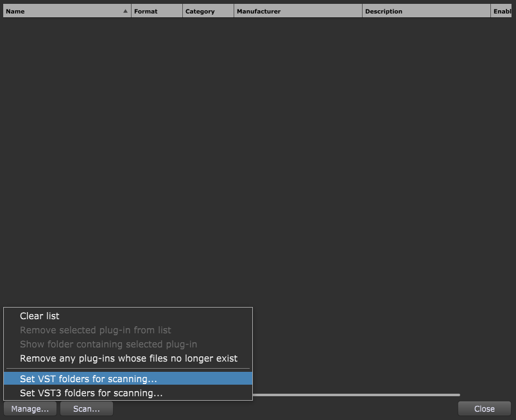Choose Clear list from the menu
The height and width of the screenshot is (420, 516).
coord(128,316)
